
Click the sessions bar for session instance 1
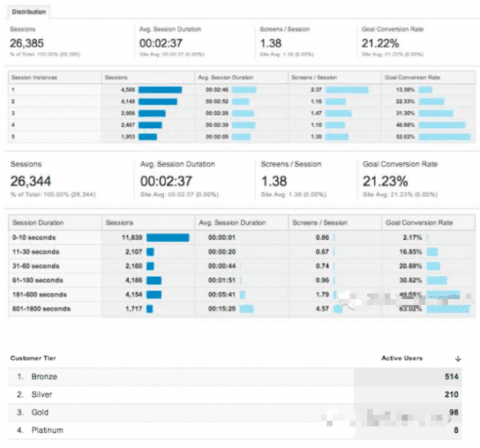click(160, 90)
